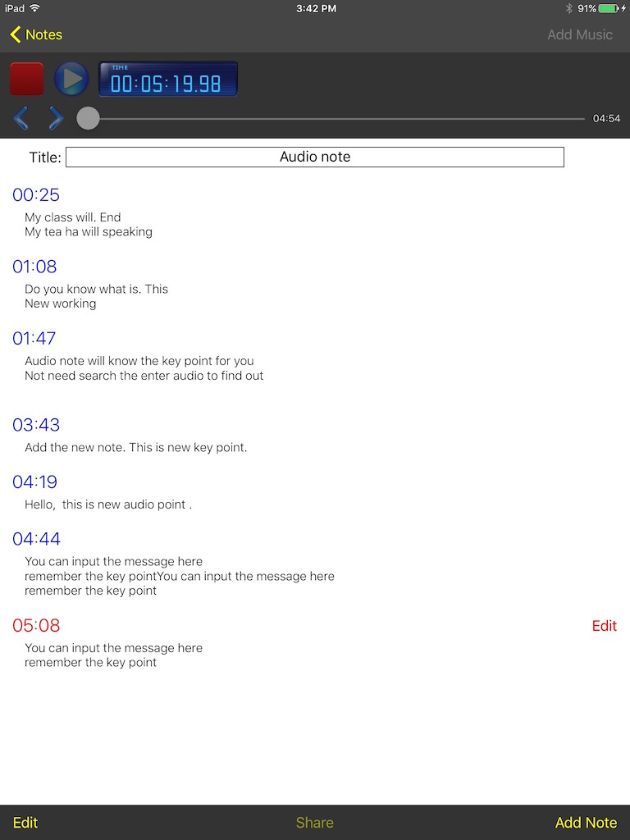Seek to the 03:43 timestamp
Viewport: 630px width, 840px height.
point(36,425)
